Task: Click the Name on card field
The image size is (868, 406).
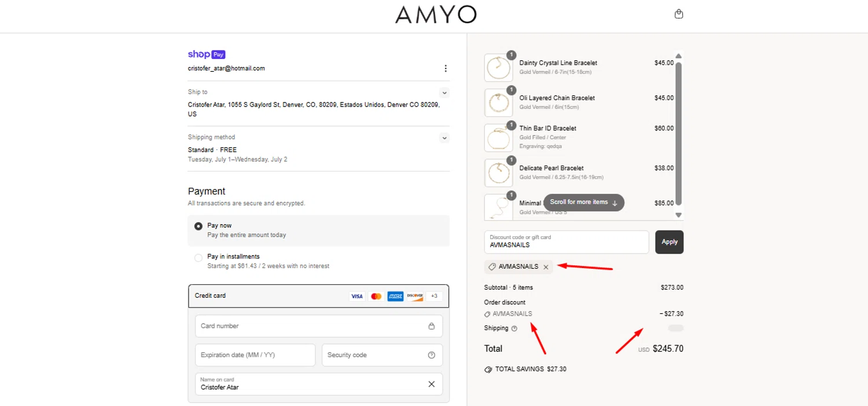Action: 319,384
